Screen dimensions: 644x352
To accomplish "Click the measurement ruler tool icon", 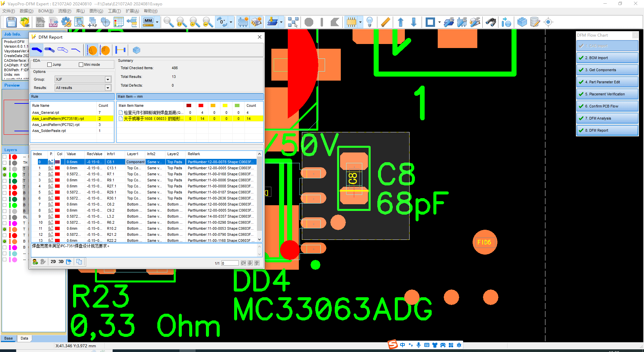I will pyautogui.click(x=385, y=22).
